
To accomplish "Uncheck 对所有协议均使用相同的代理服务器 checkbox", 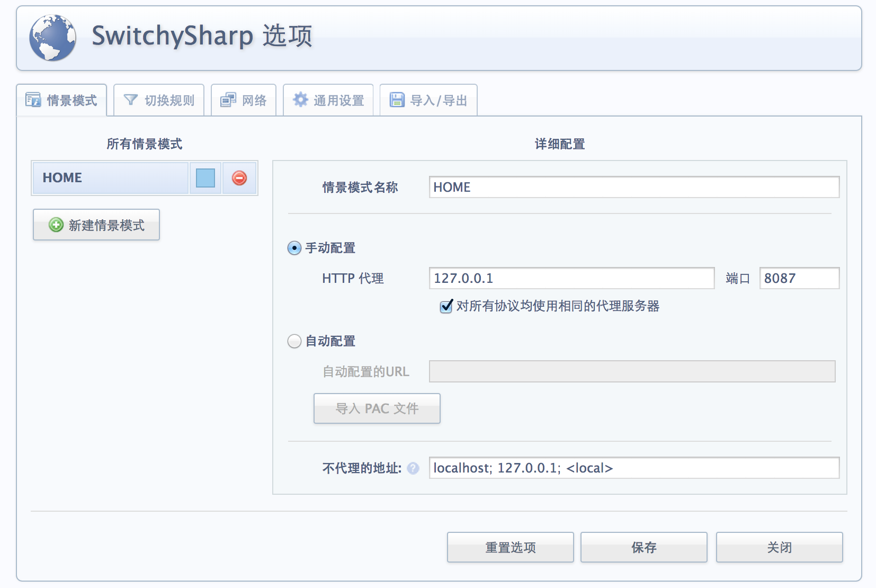I will [446, 306].
